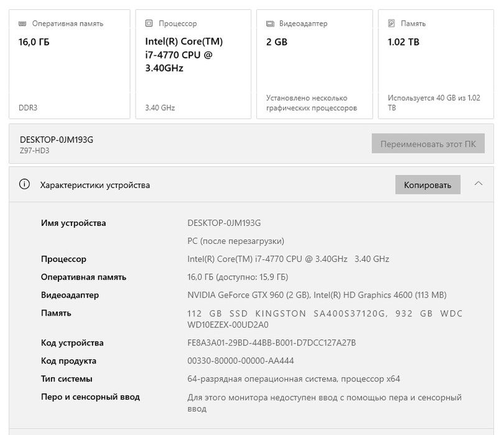Collapse the Характеристики устройства section
Viewport: 504px width, 435px height.
click(478, 184)
